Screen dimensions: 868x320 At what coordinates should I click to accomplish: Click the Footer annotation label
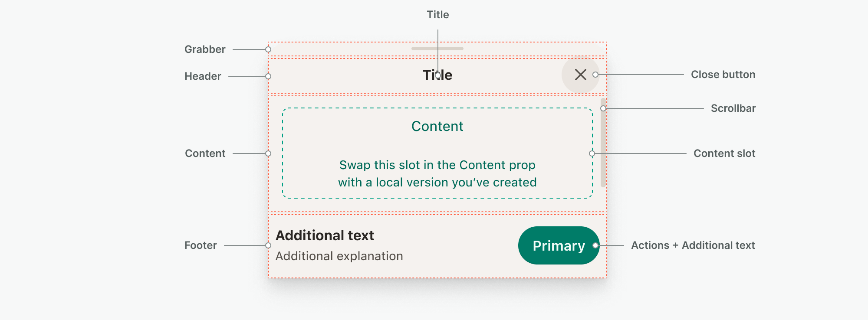[x=201, y=245]
